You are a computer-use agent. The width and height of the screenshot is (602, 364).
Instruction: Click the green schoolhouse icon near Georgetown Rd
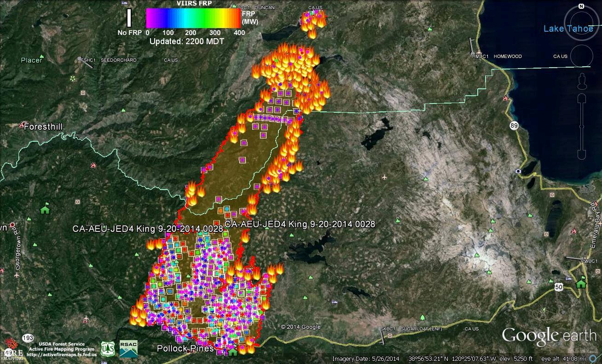45,208
